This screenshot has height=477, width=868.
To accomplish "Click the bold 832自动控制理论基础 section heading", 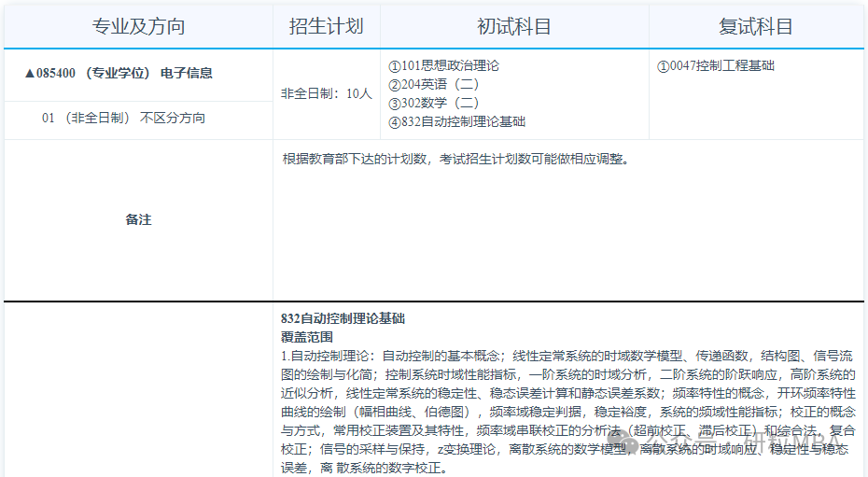I will (x=343, y=319).
